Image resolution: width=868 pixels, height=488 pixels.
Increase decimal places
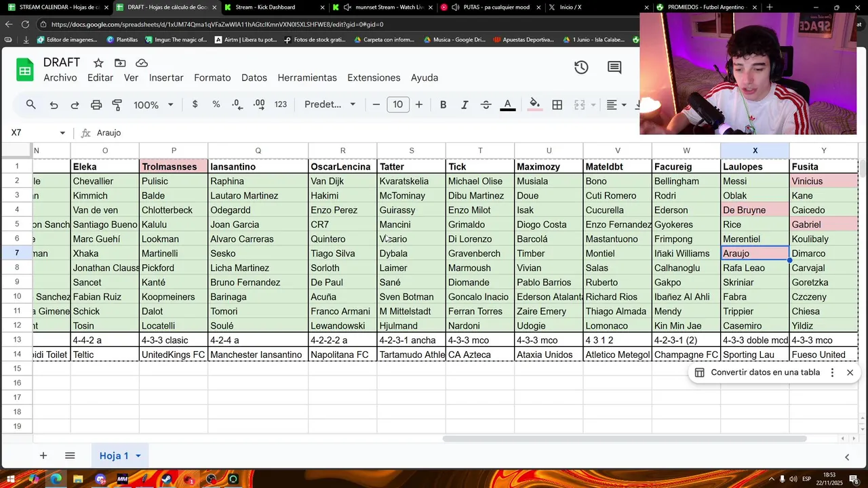[x=259, y=104]
